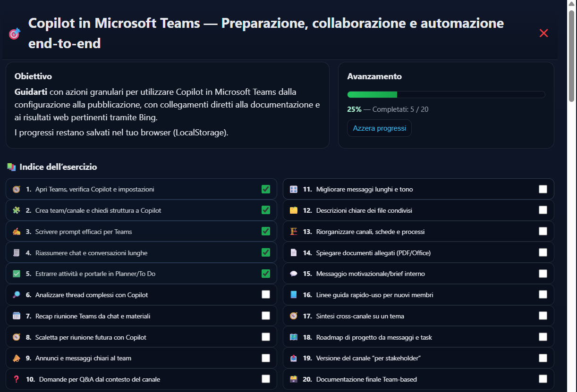Check Annunci e messaggi chiari checkbox
This screenshot has height=392, width=577.
(x=266, y=358)
